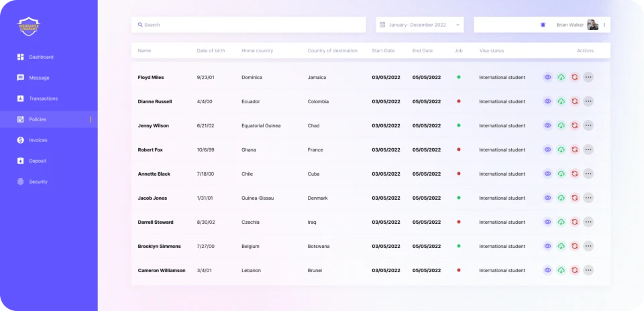Open more actions for Floyd Miles

588,77
